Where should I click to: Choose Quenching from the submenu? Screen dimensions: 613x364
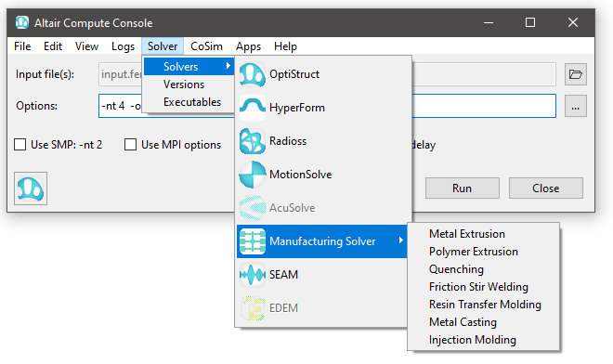tap(483, 269)
